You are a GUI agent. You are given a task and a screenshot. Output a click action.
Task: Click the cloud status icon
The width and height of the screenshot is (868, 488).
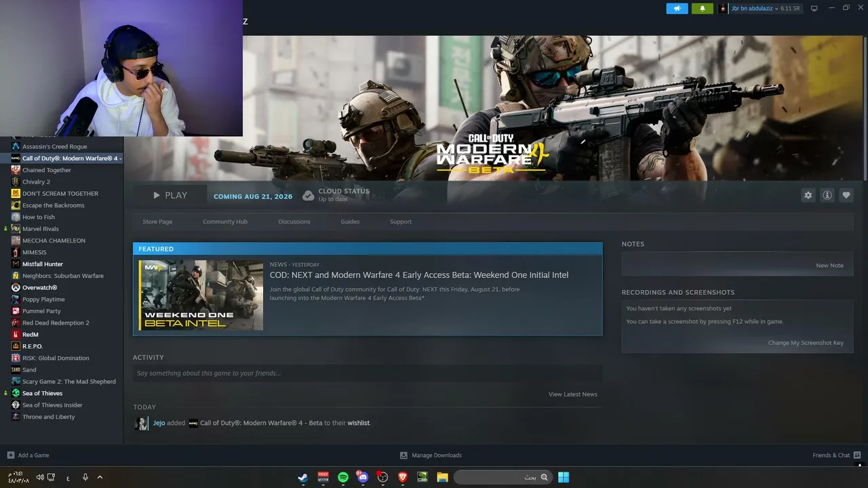[308, 195]
